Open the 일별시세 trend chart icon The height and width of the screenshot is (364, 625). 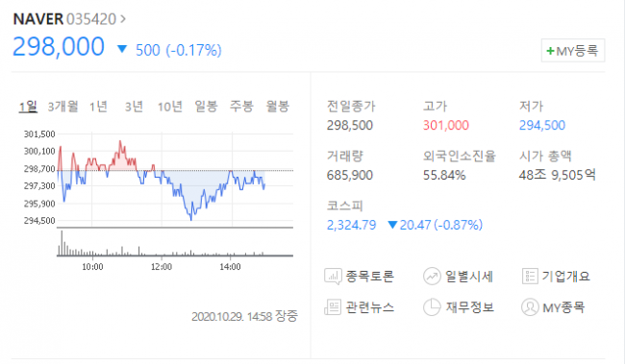(x=432, y=276)
